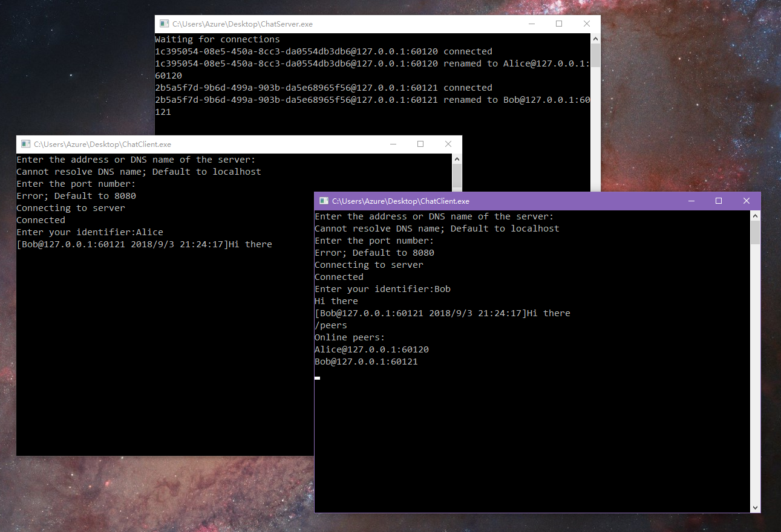Click the console icon in Bob's purple ChatClient title bar
Screen dimensions: 781x532
tap(324, 201)
